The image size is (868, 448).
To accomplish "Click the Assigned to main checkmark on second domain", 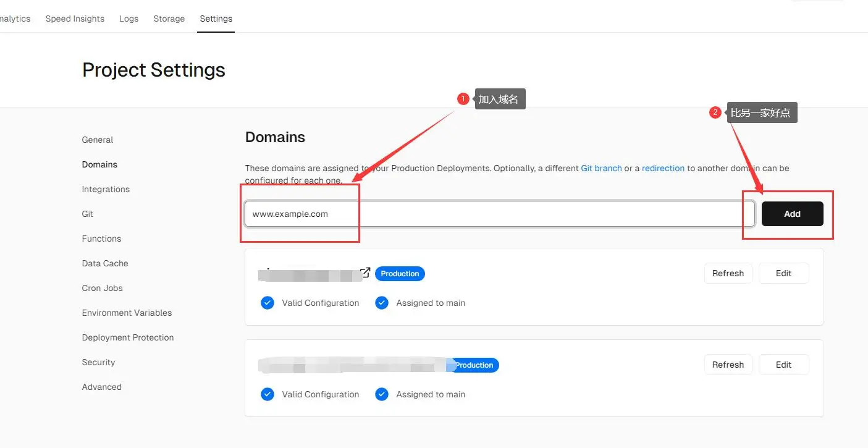I will click(x=381, y=394).
